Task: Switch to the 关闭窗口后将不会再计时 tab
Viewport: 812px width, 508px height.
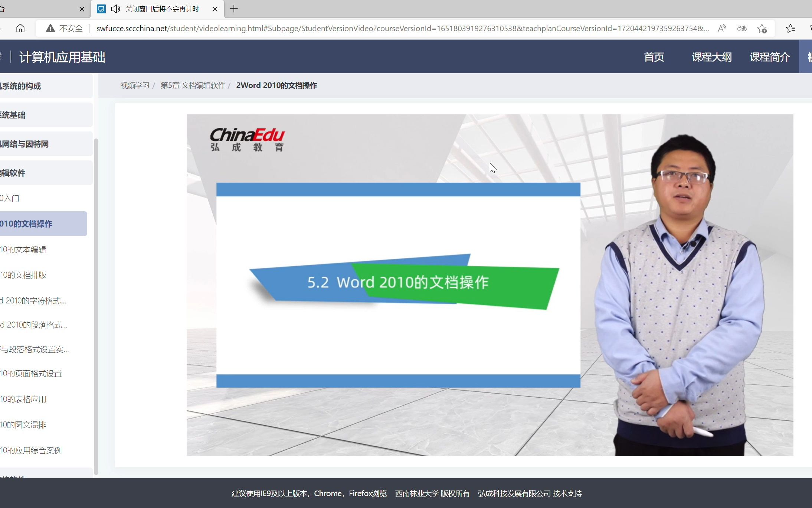Action: (158, 9)
